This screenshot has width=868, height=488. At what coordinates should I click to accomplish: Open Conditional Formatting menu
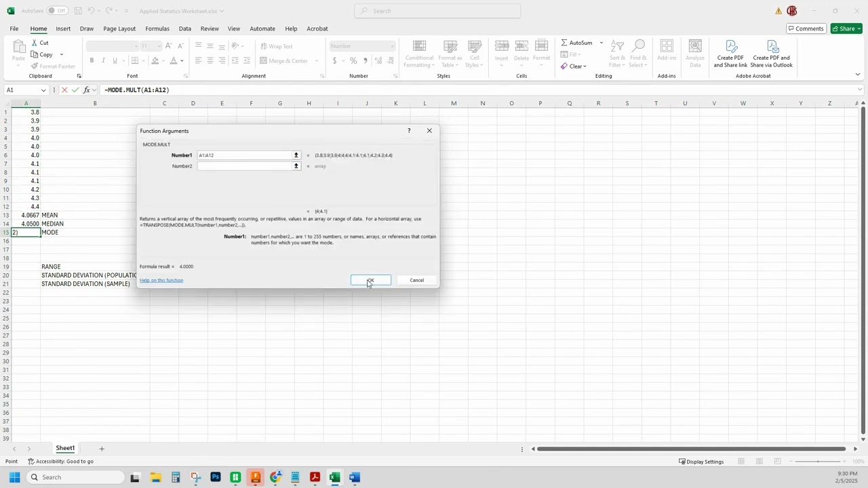point(419,54)
